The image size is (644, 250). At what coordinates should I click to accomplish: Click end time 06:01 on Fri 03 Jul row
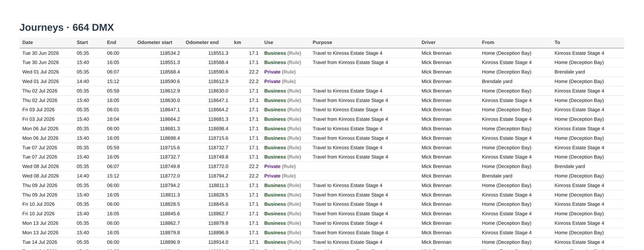113,110
